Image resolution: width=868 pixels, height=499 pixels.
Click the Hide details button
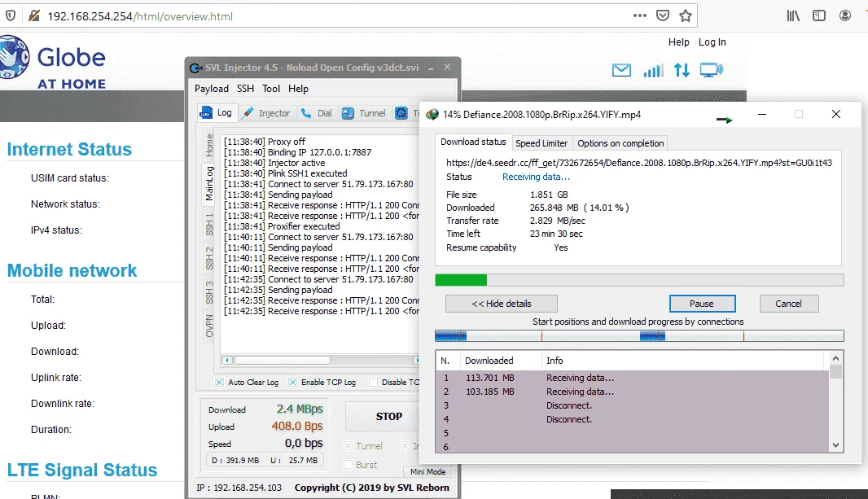point(502,304)
